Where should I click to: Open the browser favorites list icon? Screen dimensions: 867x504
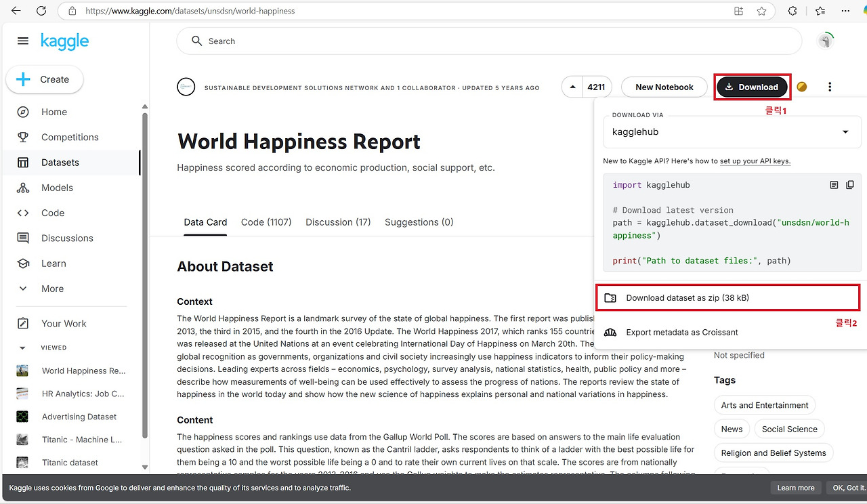(x=820, y=11)
